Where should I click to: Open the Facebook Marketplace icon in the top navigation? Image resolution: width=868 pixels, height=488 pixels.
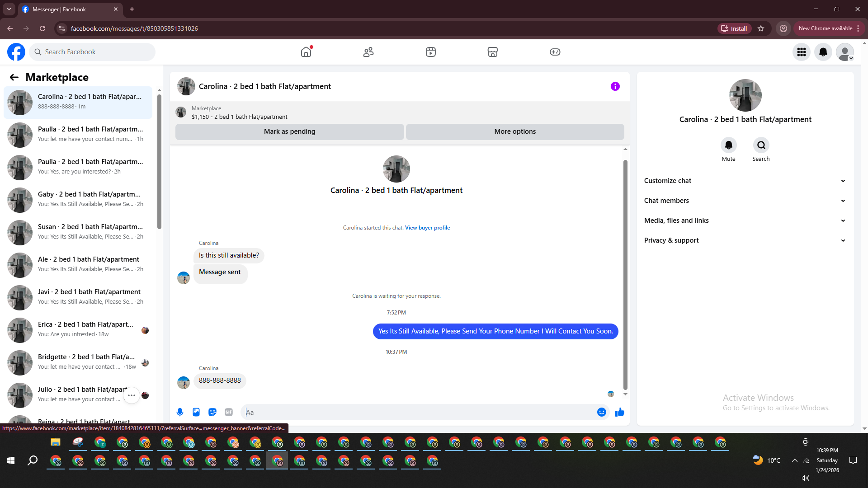[493, 52]
